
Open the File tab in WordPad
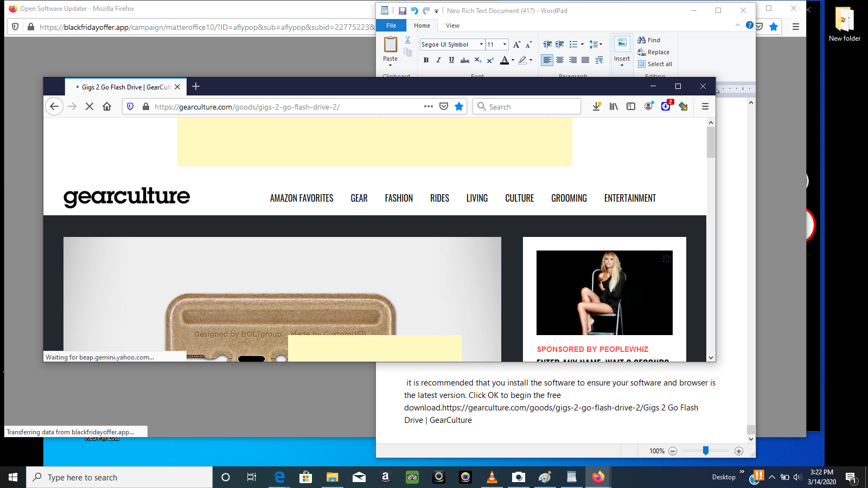(x=391, y=25)
